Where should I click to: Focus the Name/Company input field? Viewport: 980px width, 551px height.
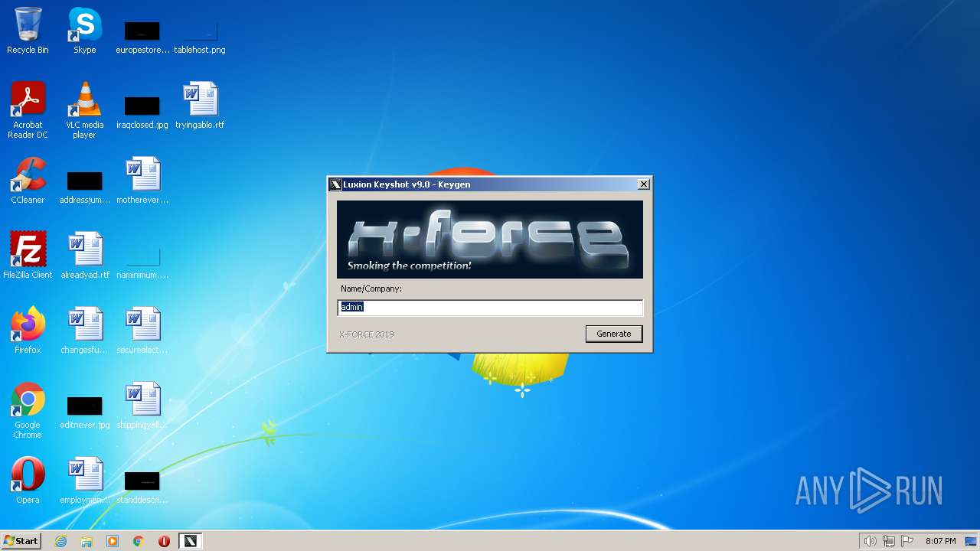(490, 307)
